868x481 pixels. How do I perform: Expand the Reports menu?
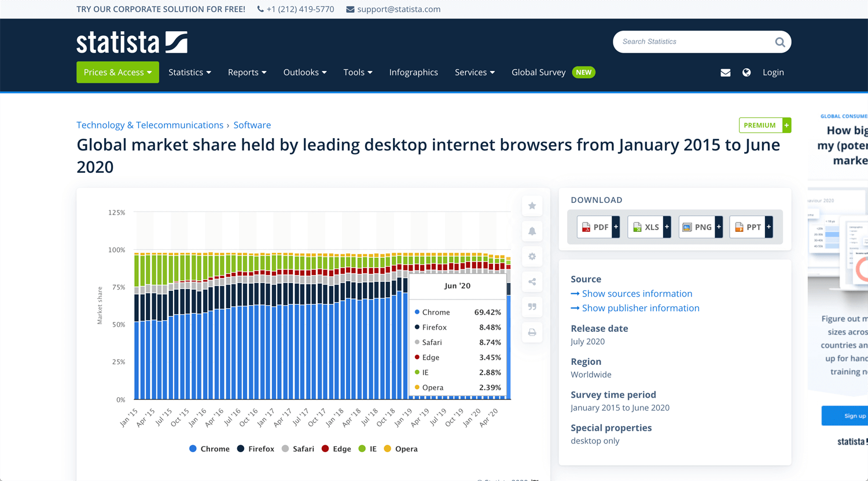pos(247,72)
